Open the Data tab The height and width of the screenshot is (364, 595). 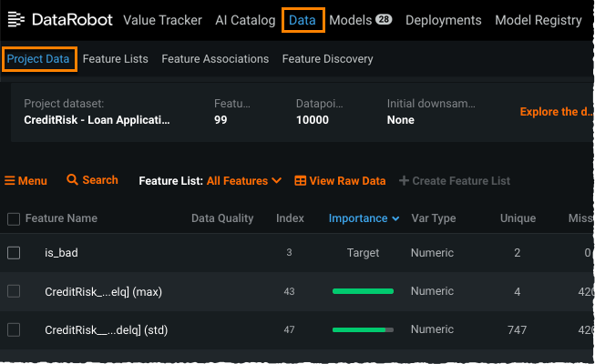point(303,20)
